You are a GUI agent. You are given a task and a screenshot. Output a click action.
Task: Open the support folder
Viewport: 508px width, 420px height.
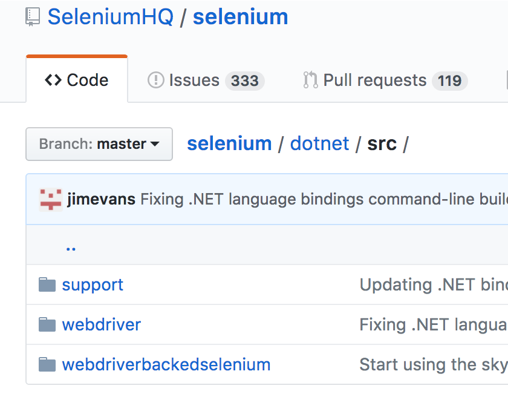coord(93,285)
